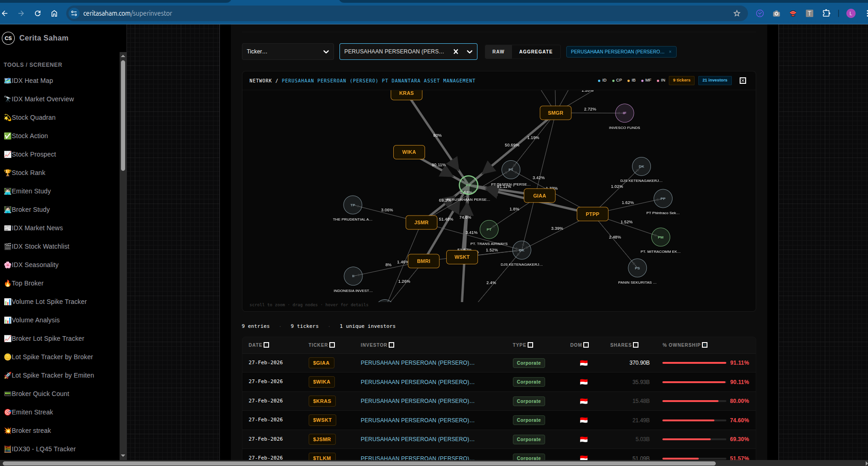Screen dimensions: 868x466
Task: Toggle the DATE column sort box
Action: pos(266,345)
